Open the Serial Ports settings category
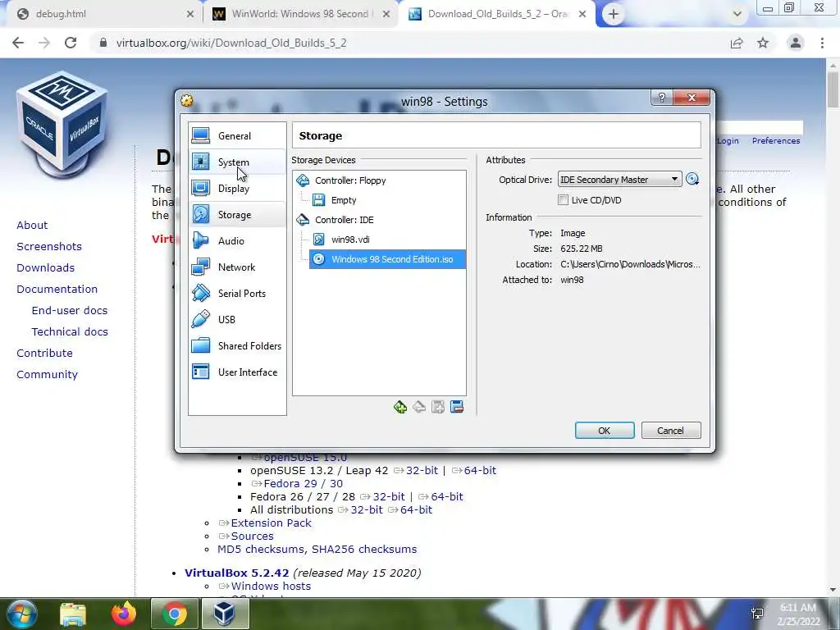Screen dimensions: 840x630 (237, 294)
